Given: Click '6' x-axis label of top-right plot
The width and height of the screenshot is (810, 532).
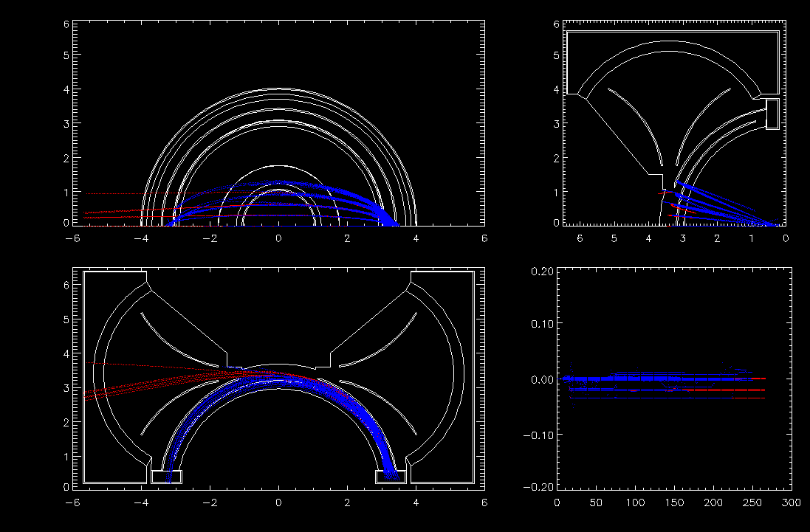Looking at the screenshot, I should [580, 238].
